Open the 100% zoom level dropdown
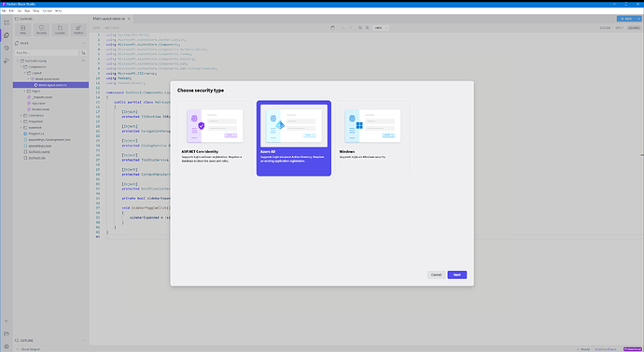Image resolution: width=644 pixels, height=352 pixels. [x=381, y=28]
